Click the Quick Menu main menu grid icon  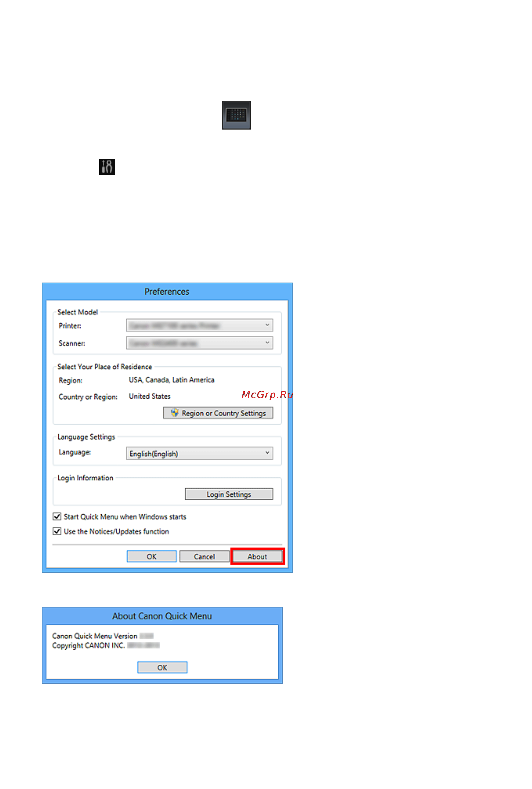tap(236, 115)
